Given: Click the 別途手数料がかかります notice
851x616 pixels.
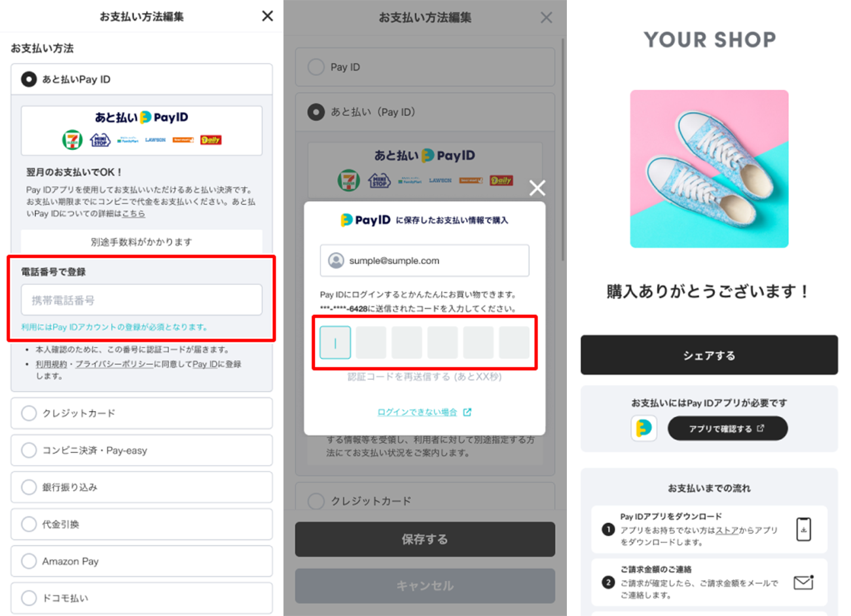Looking at the screenshot, I should pos(141,242).
